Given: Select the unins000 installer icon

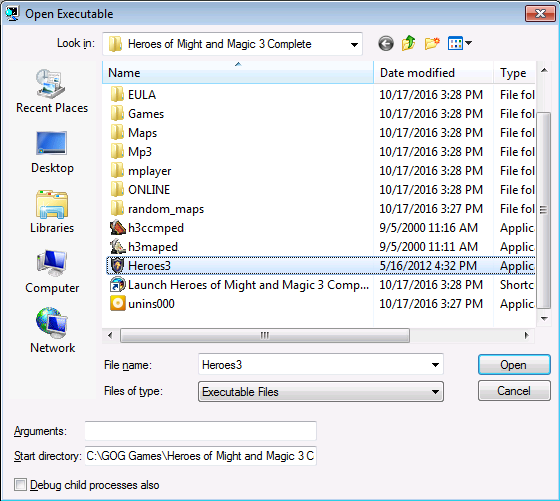Looking at the screenshot, I should [x=118, y=304].
